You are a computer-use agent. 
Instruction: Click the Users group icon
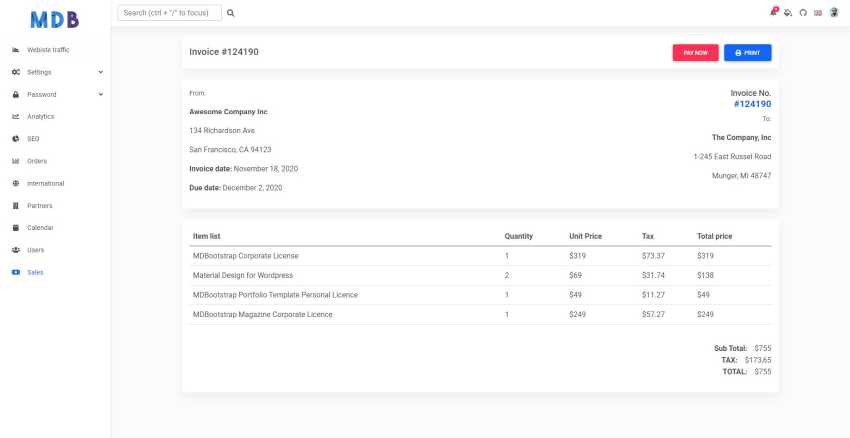(x=16, y=250)
